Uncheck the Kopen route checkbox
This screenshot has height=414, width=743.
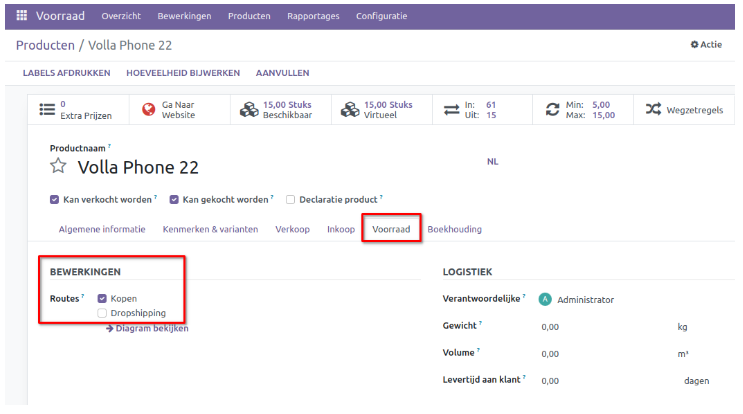point(102,298)
